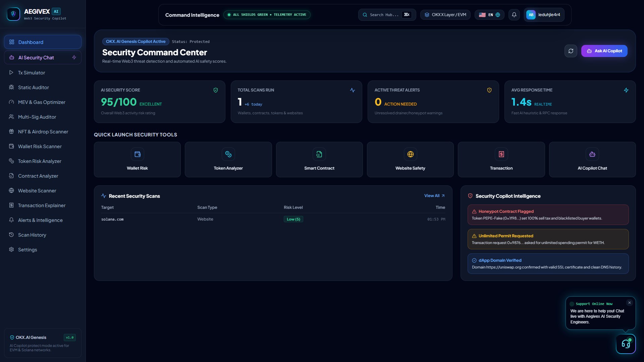Click the refresh icon button beside Ask AI Copilot
The height and width of the screenshot is (362, 644).
[x=571, y=51]
